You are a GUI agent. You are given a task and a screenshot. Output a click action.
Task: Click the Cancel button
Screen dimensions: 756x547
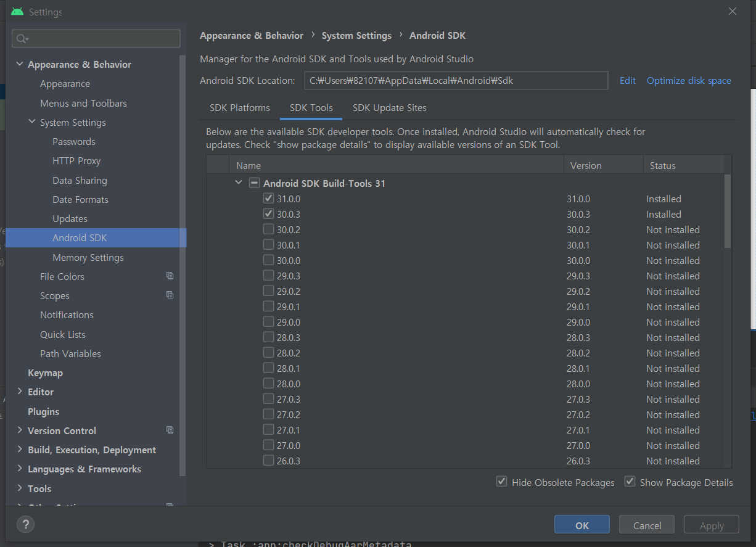click(647, 525)
